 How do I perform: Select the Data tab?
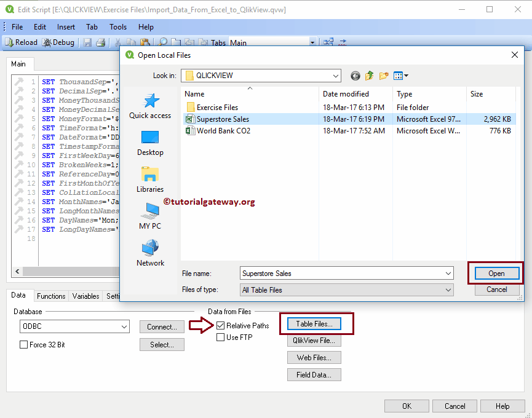[18, 295]
